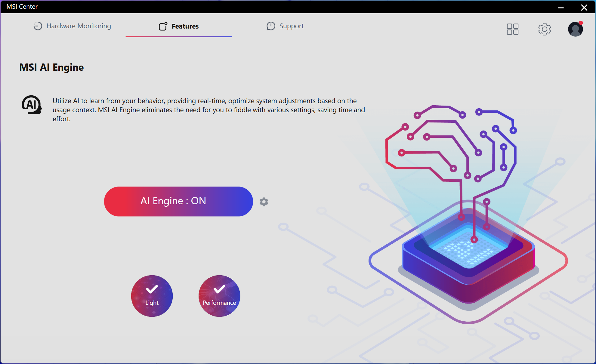Screen dimensions: 596x364
Task: Close the MSI Center window
Action: pos(584,7)
